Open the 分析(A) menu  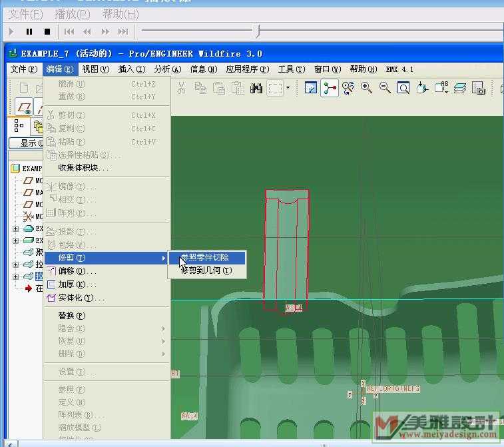(168, 69)
